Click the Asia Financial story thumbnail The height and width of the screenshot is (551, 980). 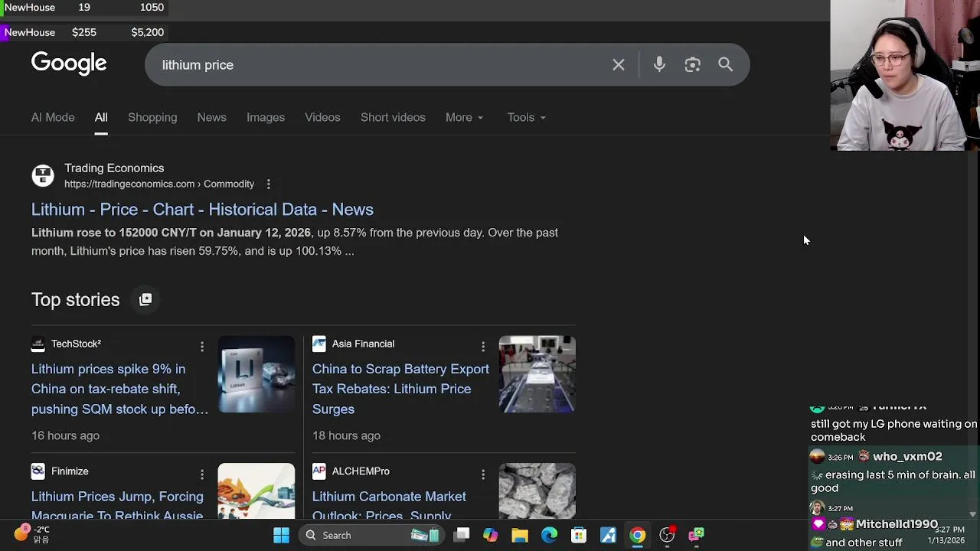pyautogui.click(x=537, y=374)
